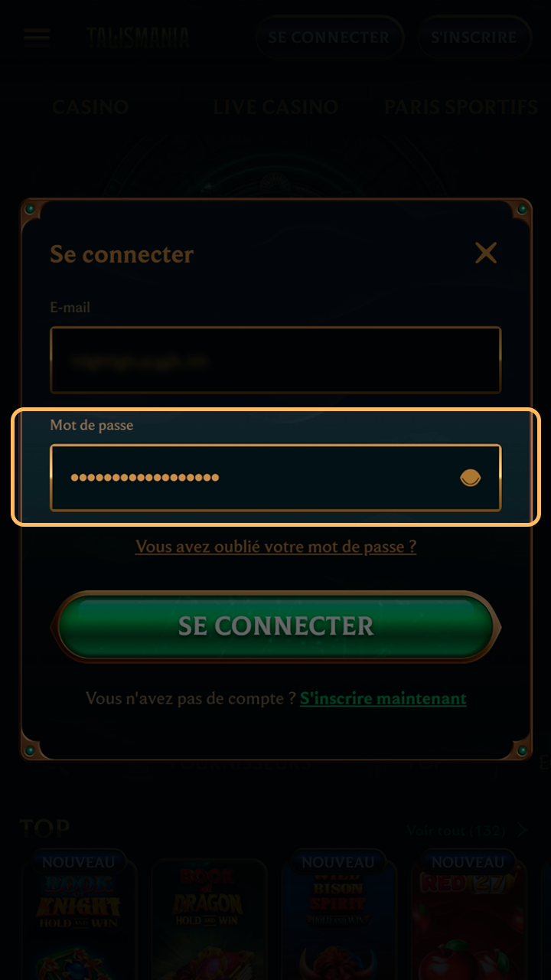Toggle password visibility eye icon

[x=470, y=479]
